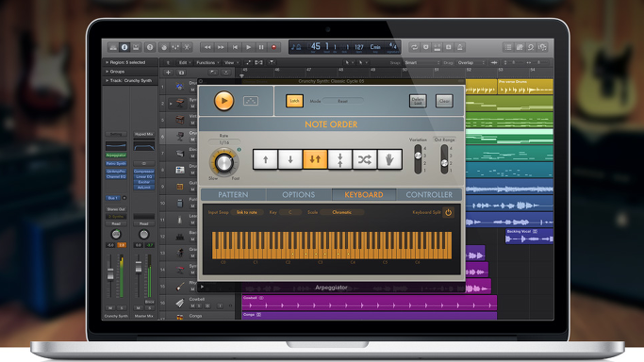Select the As Played hand button
Viewport: 644px width, 362px height.
pyautogui.click(x=389, y=159)
